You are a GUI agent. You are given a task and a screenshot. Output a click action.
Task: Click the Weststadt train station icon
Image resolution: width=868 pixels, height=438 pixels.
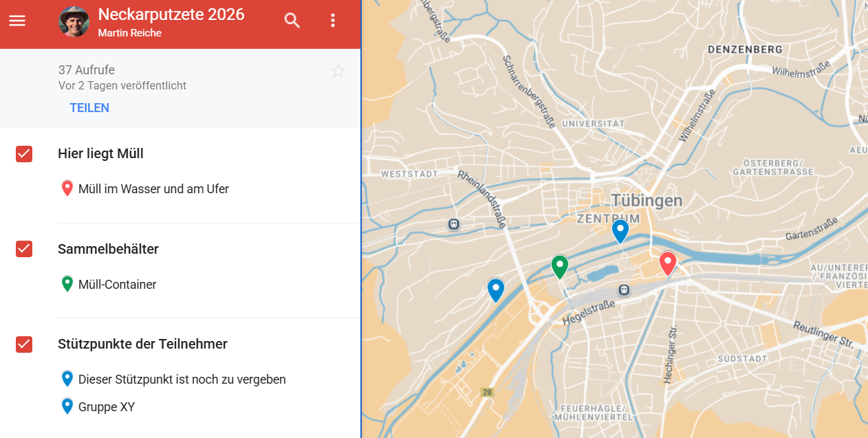click(453, 224)
